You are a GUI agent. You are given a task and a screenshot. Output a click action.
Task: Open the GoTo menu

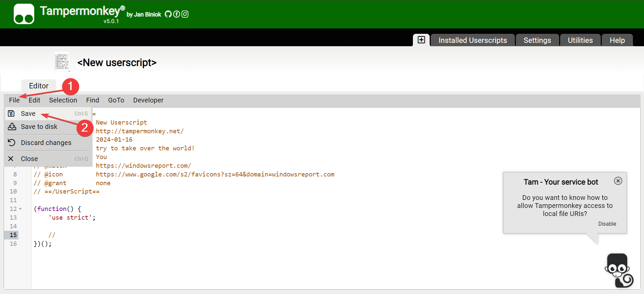[x=116, y=100]
